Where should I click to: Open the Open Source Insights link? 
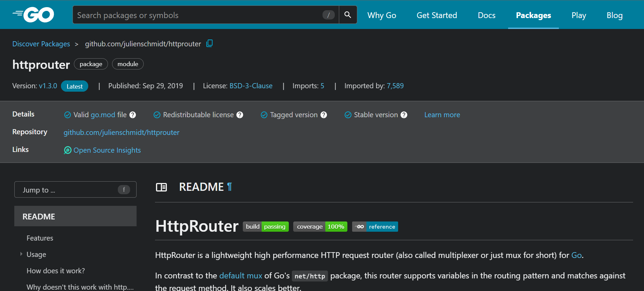click(x=107, y=150)
